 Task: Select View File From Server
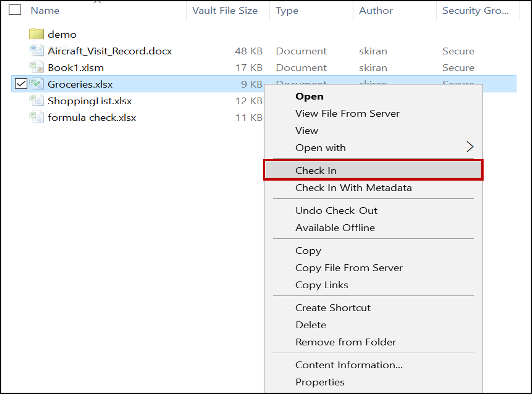click(347, 113)
